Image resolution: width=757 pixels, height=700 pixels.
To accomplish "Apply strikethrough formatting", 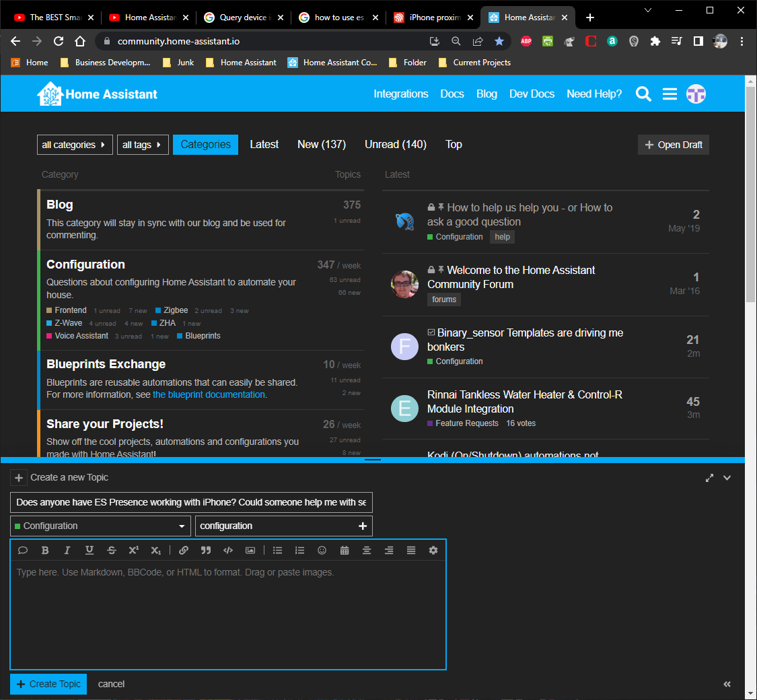I will click(112, 551).
